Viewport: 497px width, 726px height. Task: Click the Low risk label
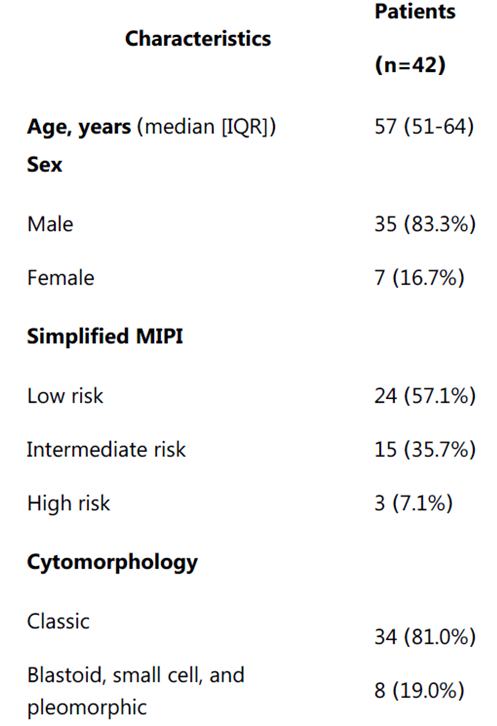(65, 396)
